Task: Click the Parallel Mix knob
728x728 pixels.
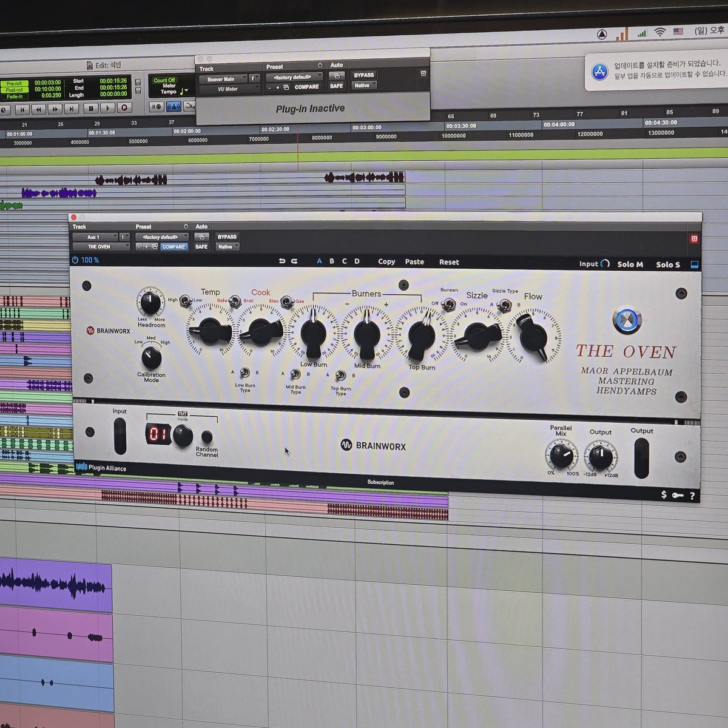Action: (561, 456)
